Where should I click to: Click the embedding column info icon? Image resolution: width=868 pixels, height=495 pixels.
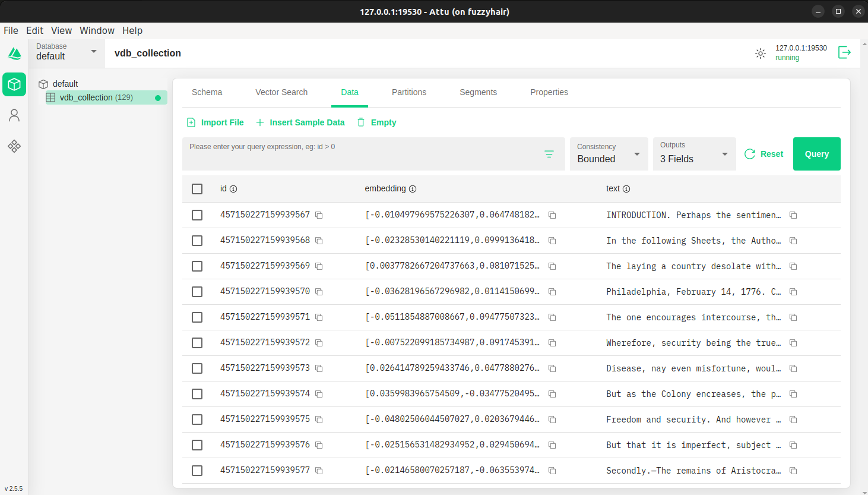click(413, 189)
